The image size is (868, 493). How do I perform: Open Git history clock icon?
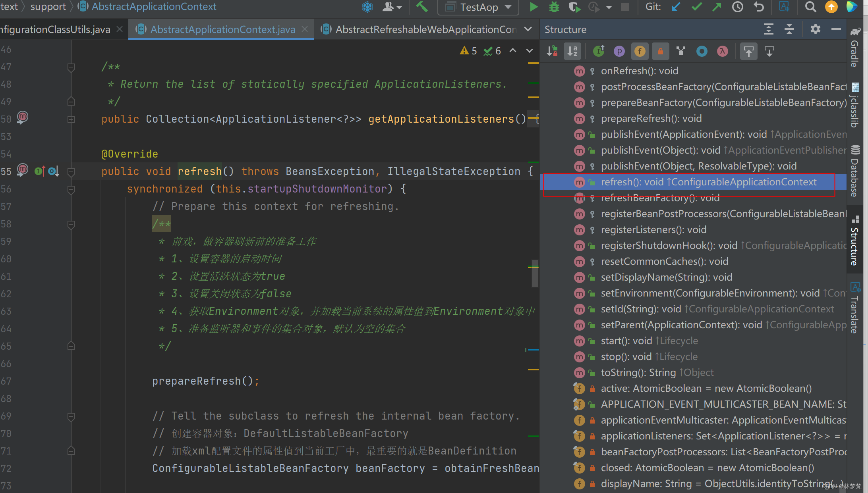pyautogui.click(x=737, y=7)
